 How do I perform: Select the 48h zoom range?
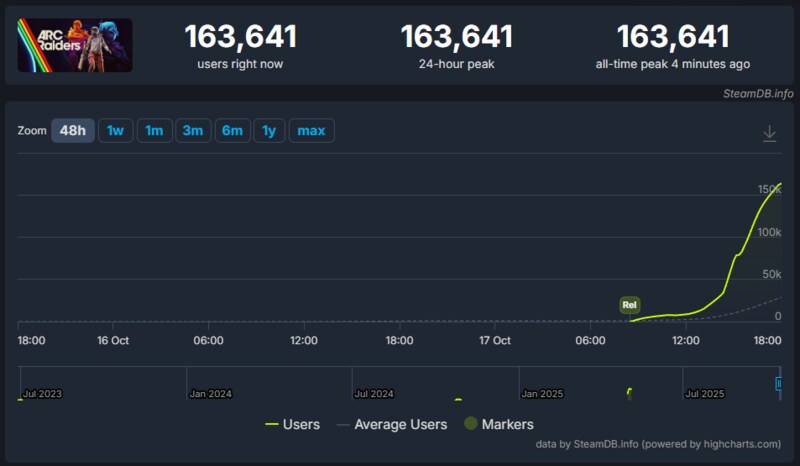72,131
